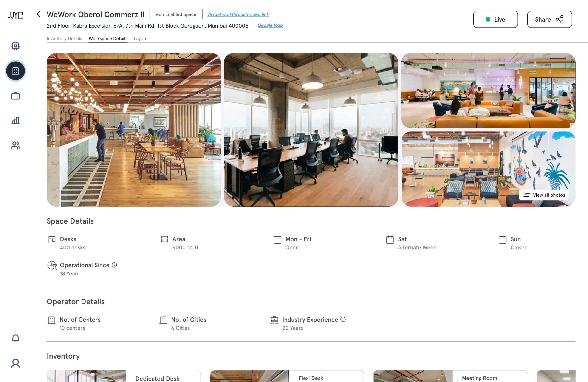Select the Workspace Details tab
Viewport: 588px width, 382px height.
tap(108, 39)
